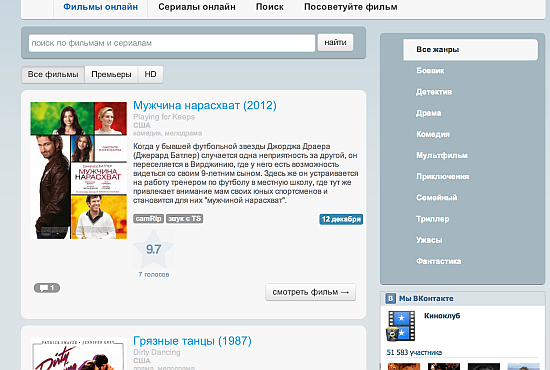Go to the Поиск page
This screenshot has height=370, width=550.
coord(269,7)
